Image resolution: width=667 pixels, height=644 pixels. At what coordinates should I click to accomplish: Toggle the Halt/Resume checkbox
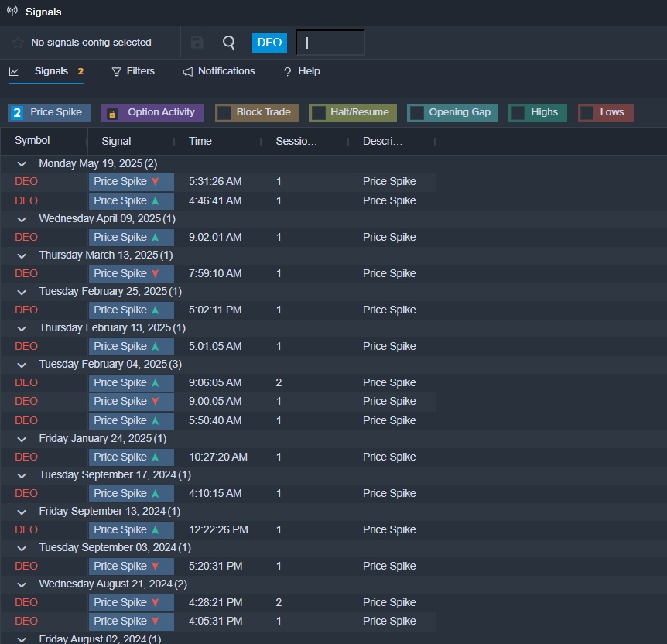tap(319, 113)
